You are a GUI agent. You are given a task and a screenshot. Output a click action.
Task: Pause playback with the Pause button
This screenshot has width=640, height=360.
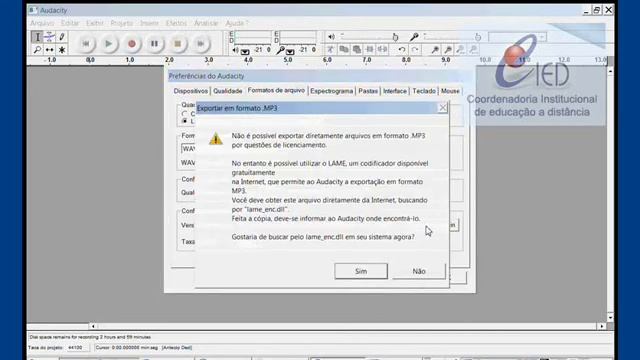(x=154, y=43)
